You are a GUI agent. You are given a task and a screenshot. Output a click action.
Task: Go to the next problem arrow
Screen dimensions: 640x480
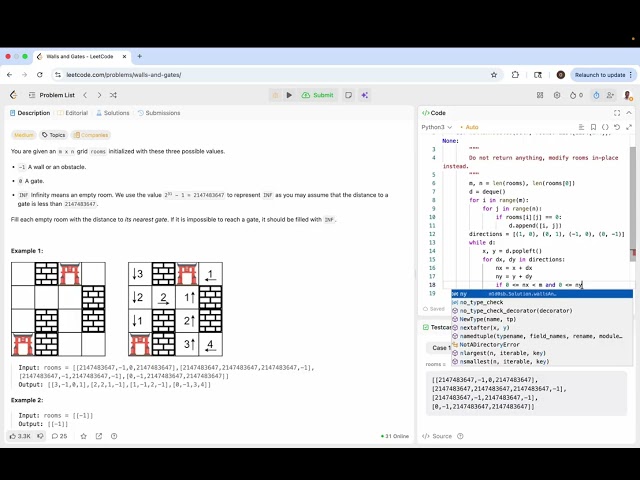99,95
